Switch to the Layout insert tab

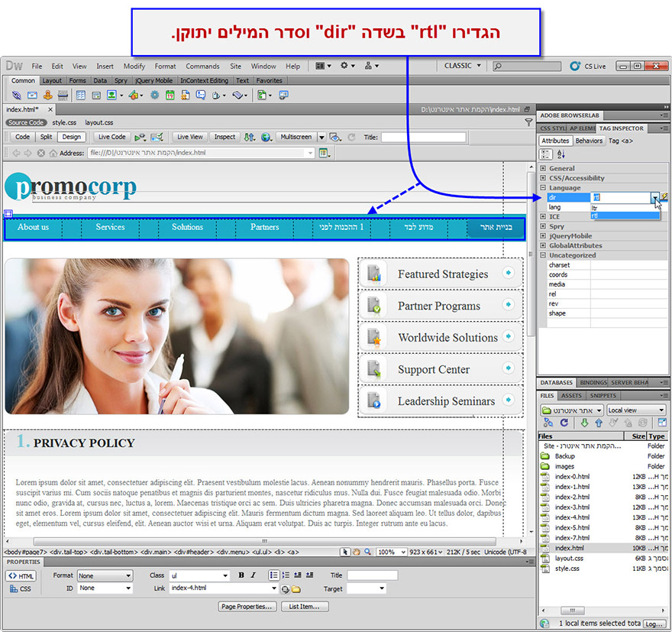52,80
